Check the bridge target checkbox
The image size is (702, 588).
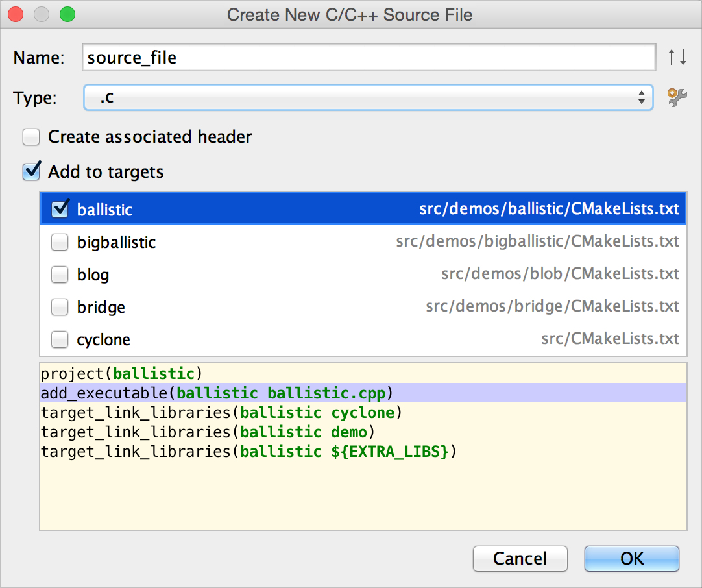60,307
